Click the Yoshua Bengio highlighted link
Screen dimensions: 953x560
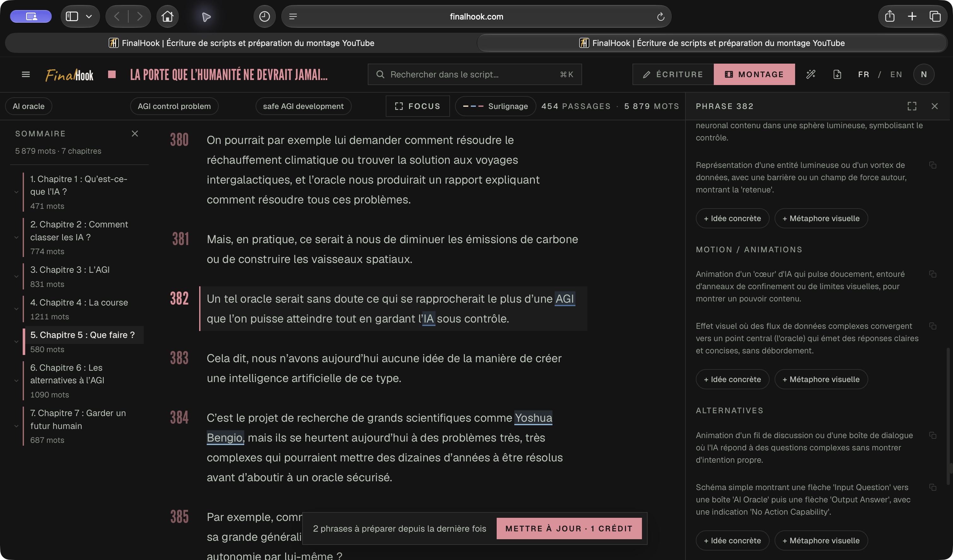pyautogui.click(x=533, y=418)
